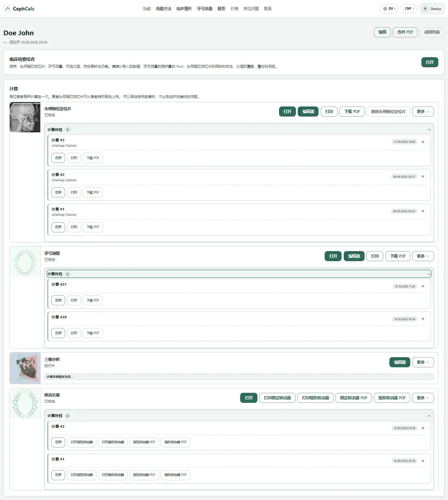Open the ZH language selector

tap(389, 9)
